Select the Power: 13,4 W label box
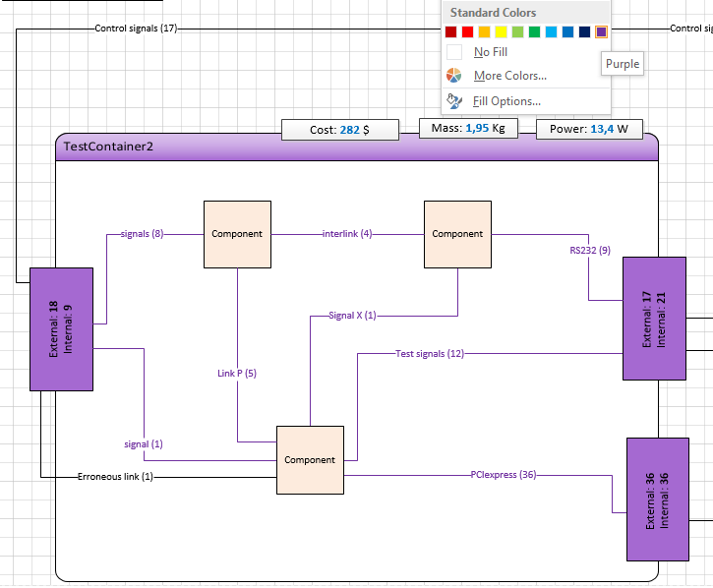The width and height of the screenshot is (713, 588). 589,129
